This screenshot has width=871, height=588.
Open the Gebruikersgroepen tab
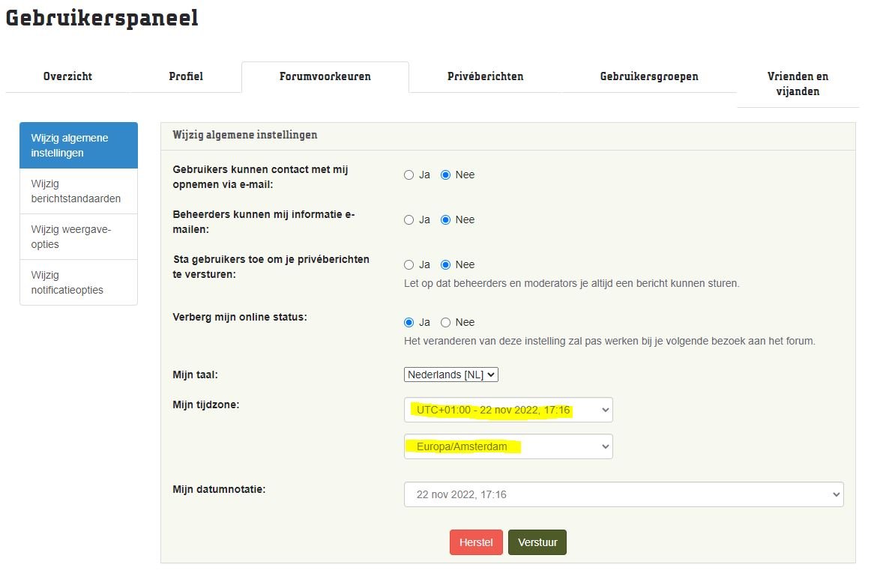[x=649, y=76]
